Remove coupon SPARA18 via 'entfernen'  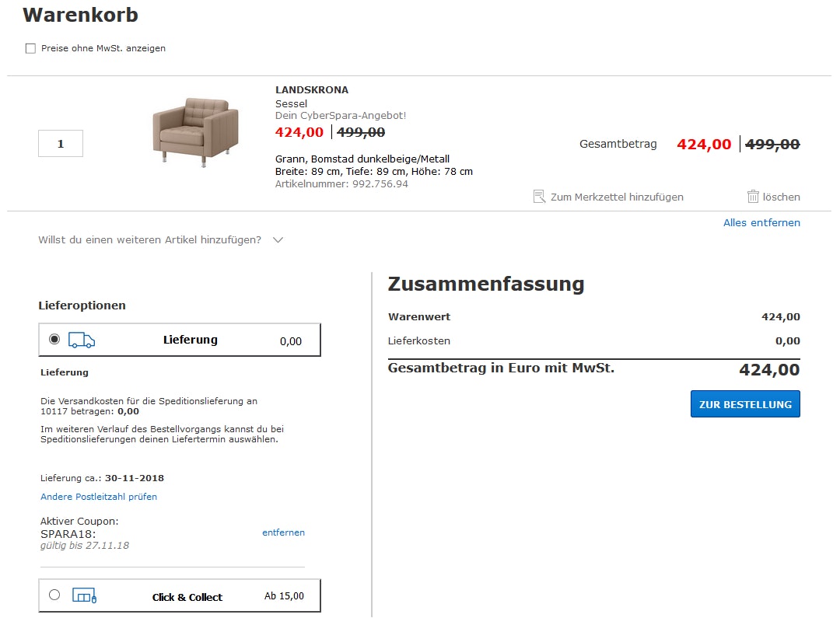(283, 532)
